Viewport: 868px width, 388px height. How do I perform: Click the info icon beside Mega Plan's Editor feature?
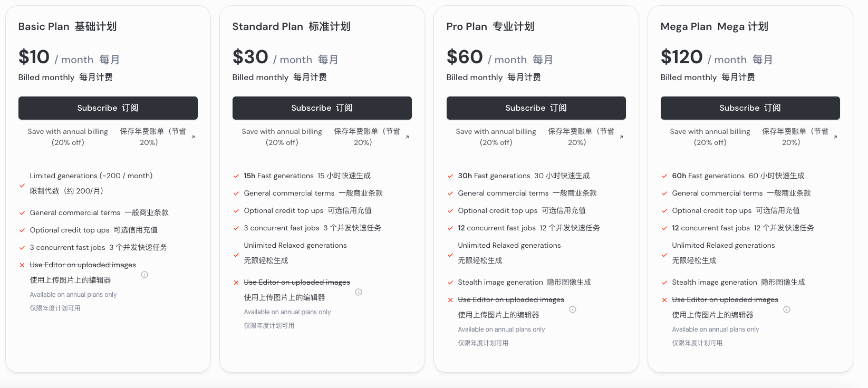pos(787,309)
